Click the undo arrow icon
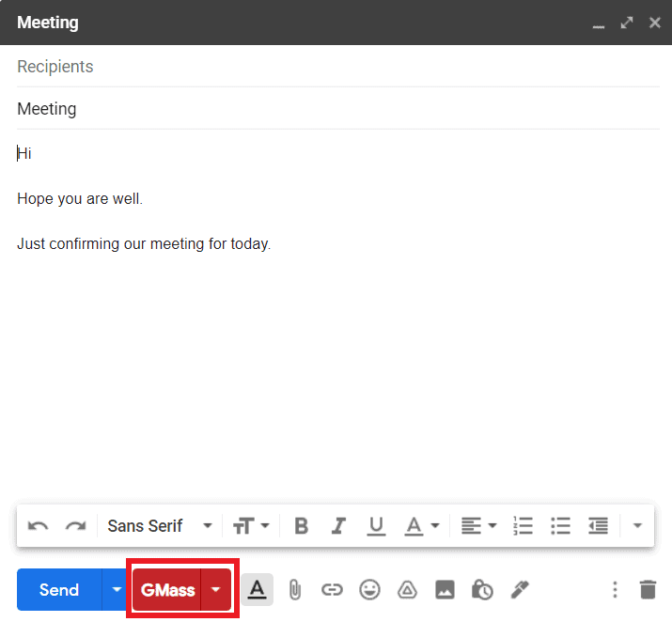Screen dimensions: 672x622 [39, 526]
